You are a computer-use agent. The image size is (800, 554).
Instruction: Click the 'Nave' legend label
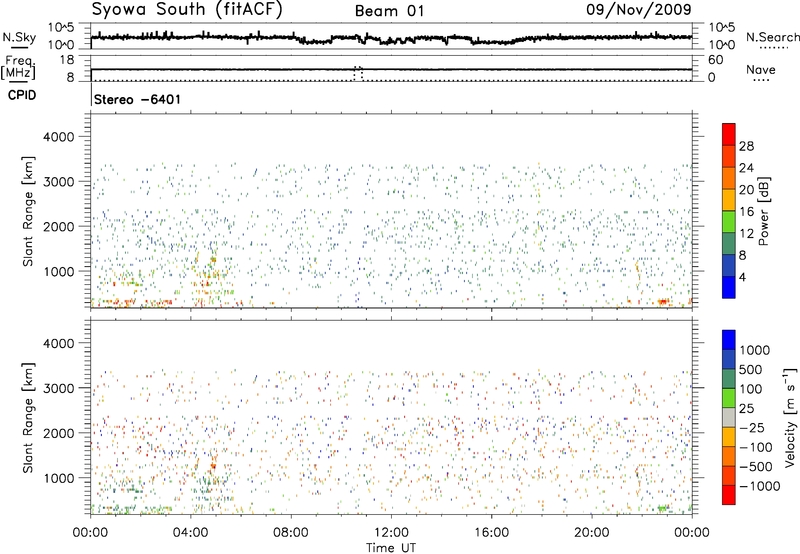pyautogui.click(x=761, y=69)
